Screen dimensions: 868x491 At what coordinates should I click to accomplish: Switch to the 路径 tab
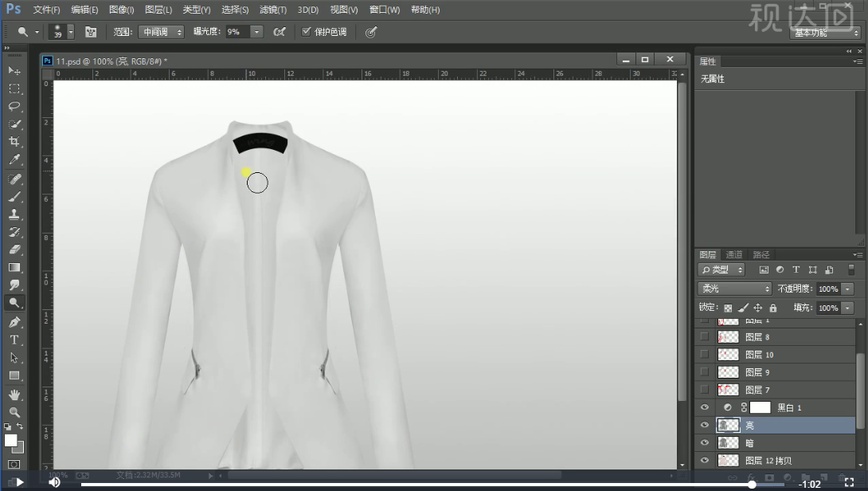[x=761, y=254]
